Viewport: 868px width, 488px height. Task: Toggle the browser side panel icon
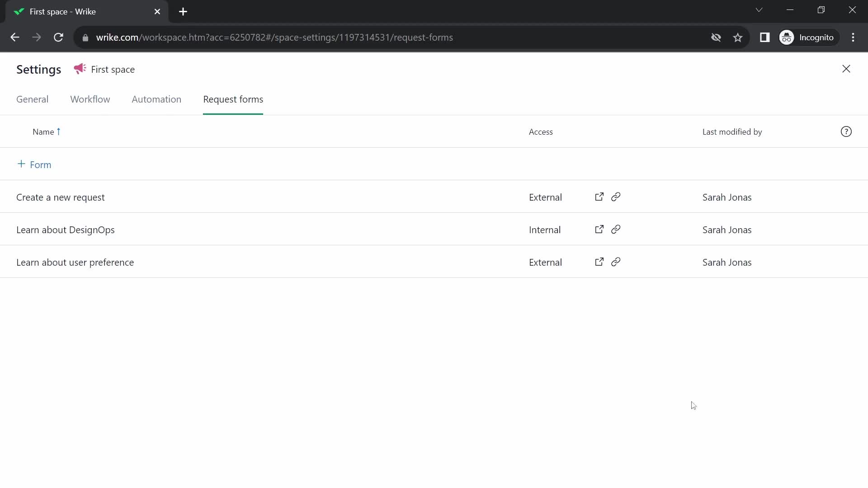click(764, 38)
